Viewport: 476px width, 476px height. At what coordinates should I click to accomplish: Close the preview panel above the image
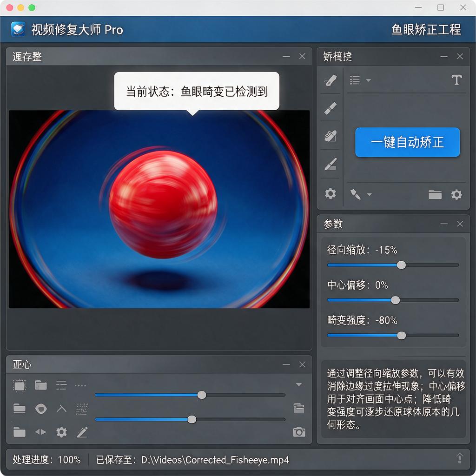tap(302, 56)
